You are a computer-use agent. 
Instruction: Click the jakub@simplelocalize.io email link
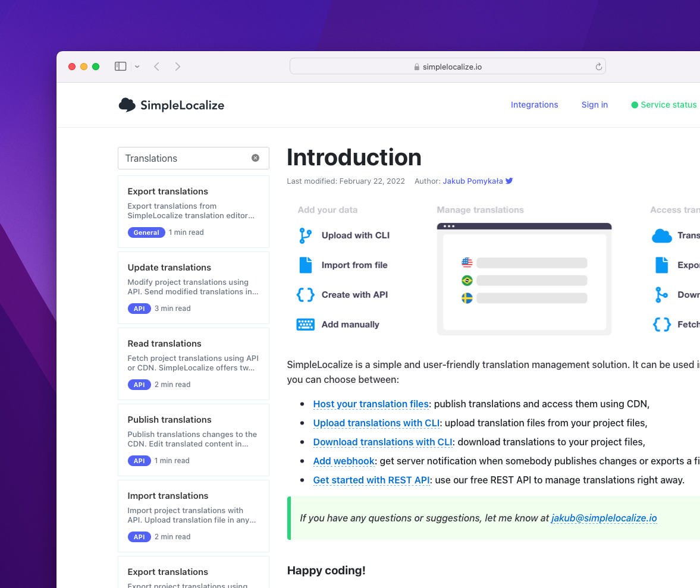click(x=604, y=518)
